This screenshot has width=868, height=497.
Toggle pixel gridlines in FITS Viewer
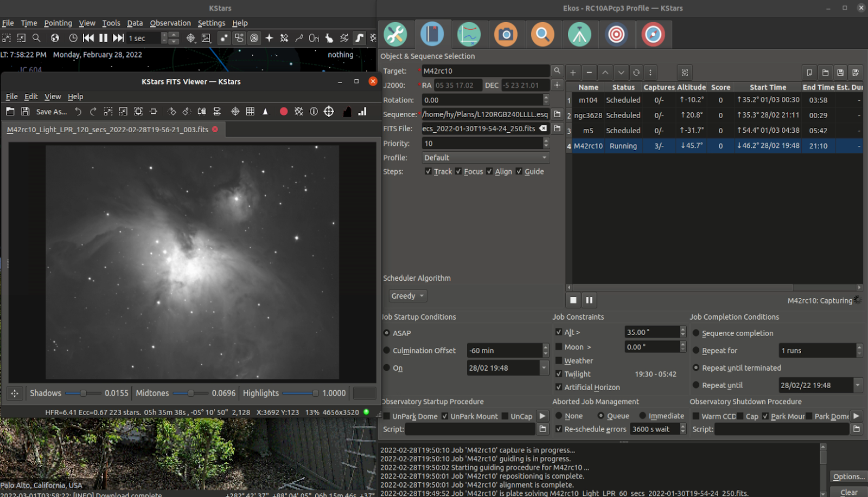[x=250, y=111]
